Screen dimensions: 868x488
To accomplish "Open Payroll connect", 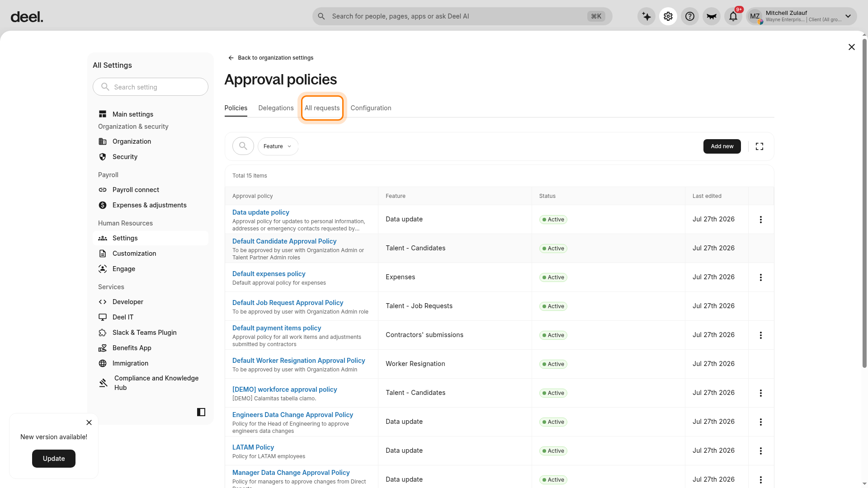I will (151, 190).
